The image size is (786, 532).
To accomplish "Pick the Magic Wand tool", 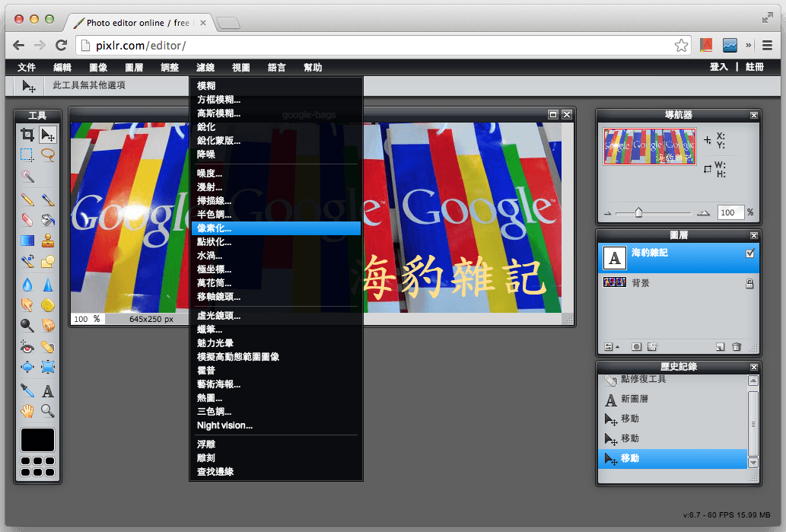I will click(x=27, y=177).
